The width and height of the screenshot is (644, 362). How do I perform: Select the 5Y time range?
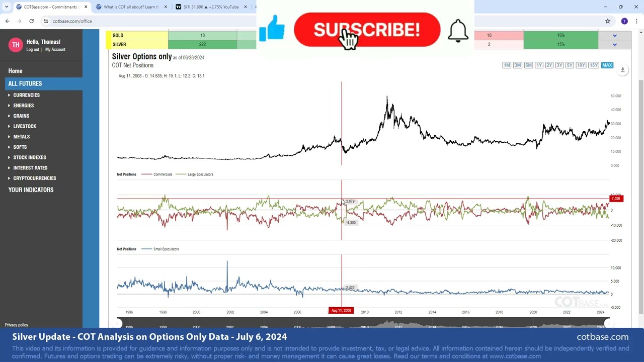click(569, 65)
